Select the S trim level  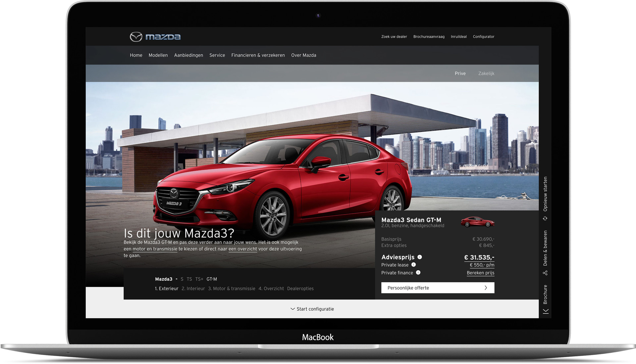pyautogui.click(x=182, y=279)
